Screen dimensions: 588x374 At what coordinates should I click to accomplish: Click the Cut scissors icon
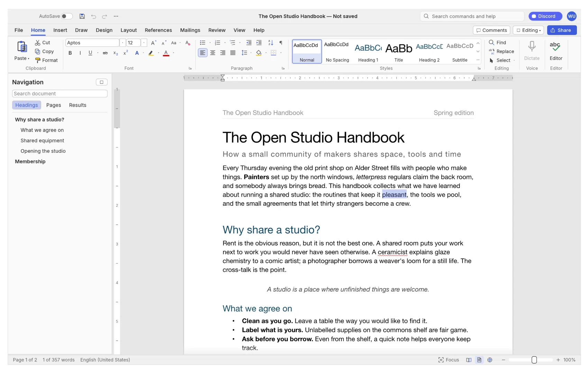click(38, 43)
